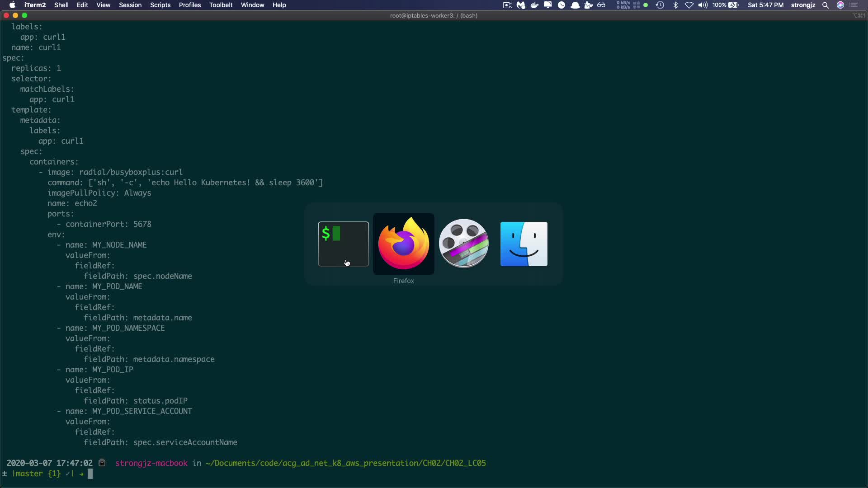This screenshot has height=488, width=868.
Task: Select the Claquette film reel app icon
Action: point(463,244)
